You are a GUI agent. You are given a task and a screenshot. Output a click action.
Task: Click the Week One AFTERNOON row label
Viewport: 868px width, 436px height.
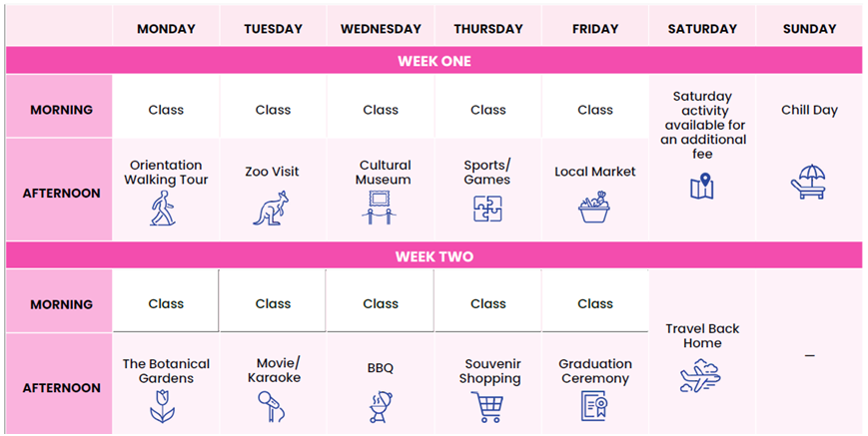click(59, 194)
